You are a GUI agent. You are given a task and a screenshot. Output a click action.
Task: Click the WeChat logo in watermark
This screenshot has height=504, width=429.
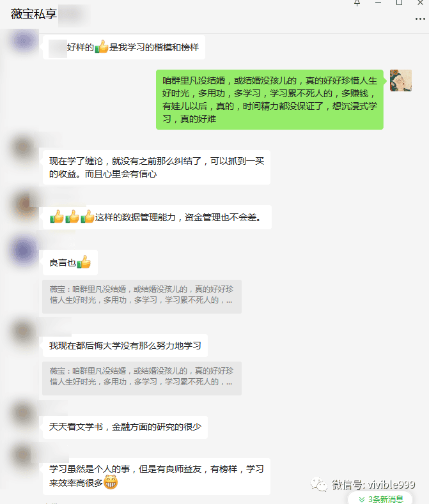pyautogui.click(x=318, y=485)
